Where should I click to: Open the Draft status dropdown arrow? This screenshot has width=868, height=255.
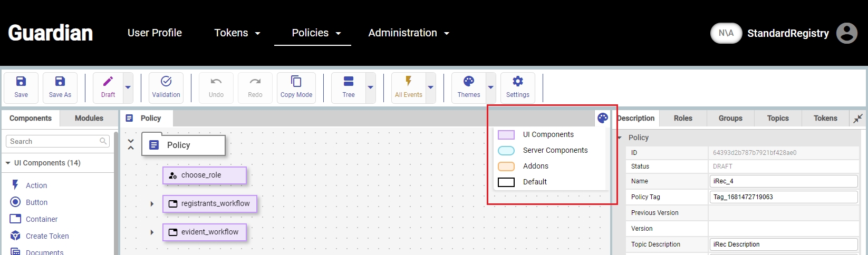(x=128, y=87)
